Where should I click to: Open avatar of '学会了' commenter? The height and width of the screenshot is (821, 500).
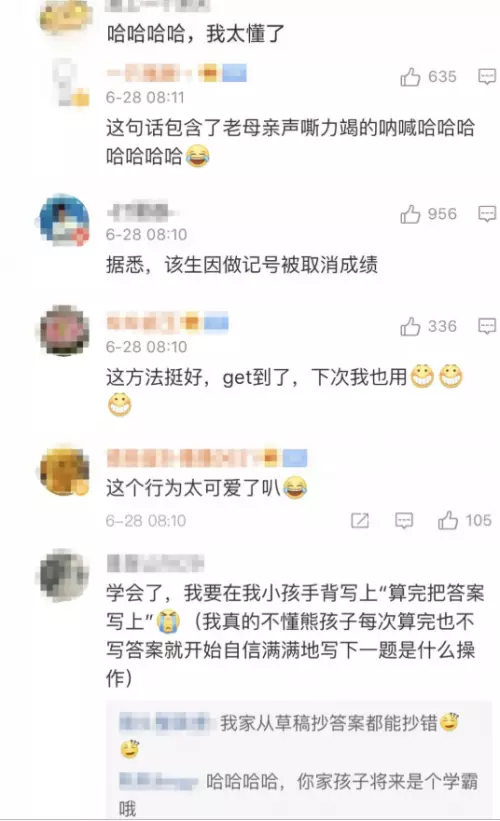[x=64, y=574]
